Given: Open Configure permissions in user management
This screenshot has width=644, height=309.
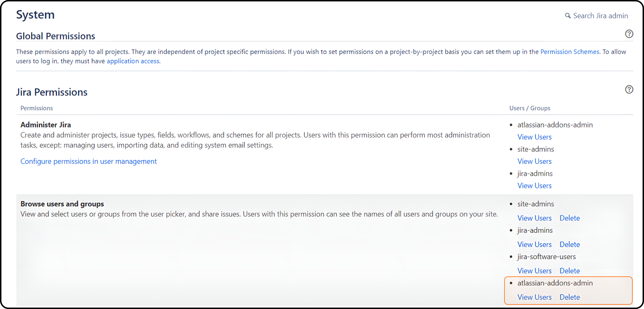Looking at the screenshot, I should [88, 161].
